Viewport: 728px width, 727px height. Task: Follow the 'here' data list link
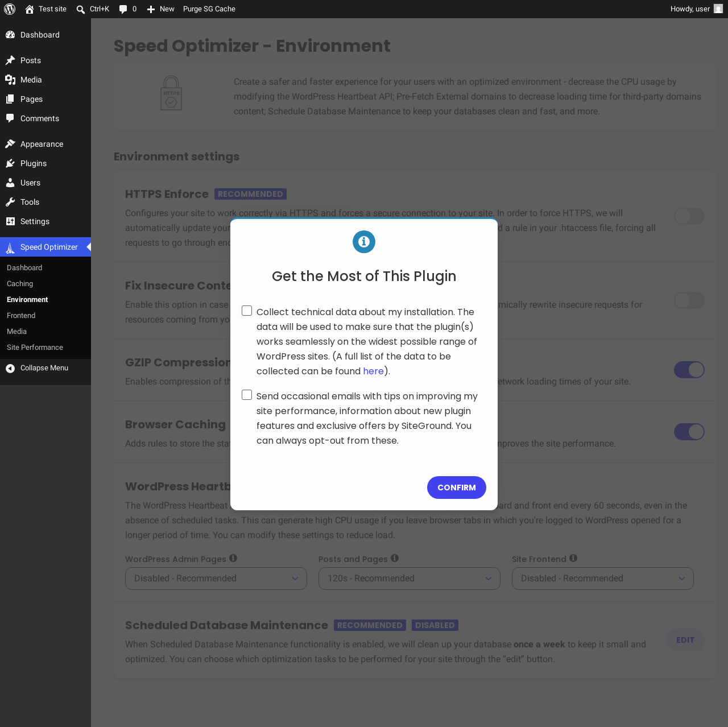coord(373,371)
